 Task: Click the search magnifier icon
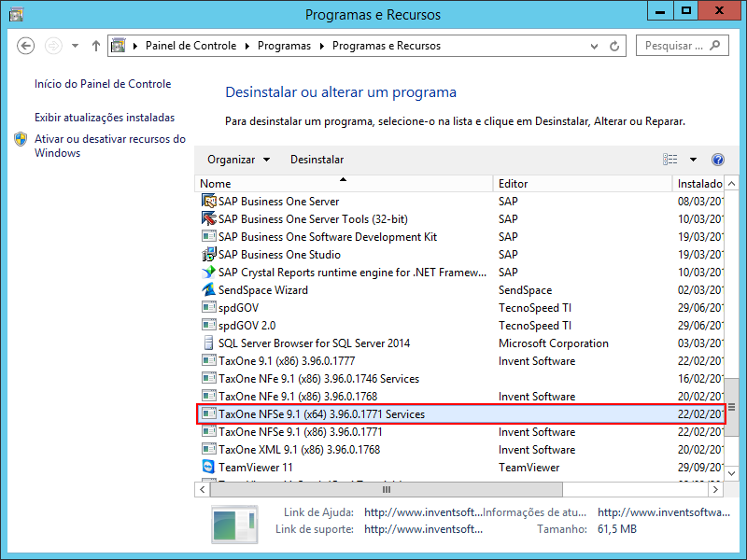[x=714, y=46]
